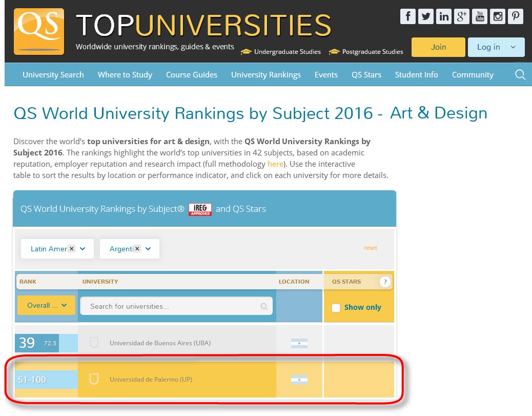
Task: Click the shield icon for Universidad de Palermo
Action: point(94,379)
